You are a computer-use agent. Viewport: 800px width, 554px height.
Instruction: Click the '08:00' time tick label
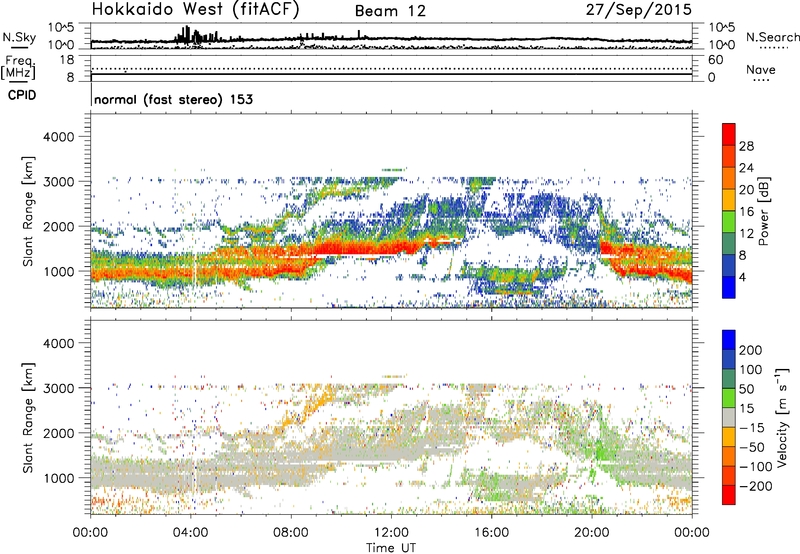click(291, 533)
